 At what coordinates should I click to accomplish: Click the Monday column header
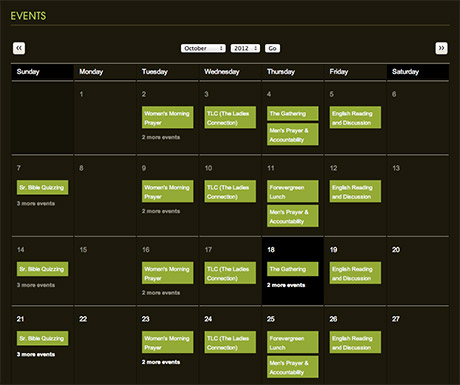(105, 72)
